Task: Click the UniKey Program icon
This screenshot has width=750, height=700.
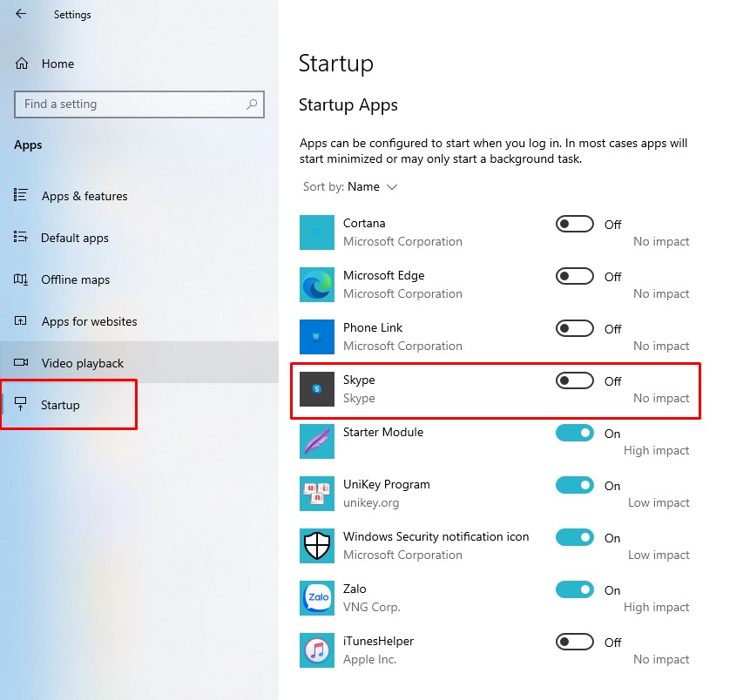Action: coord(316,494)
